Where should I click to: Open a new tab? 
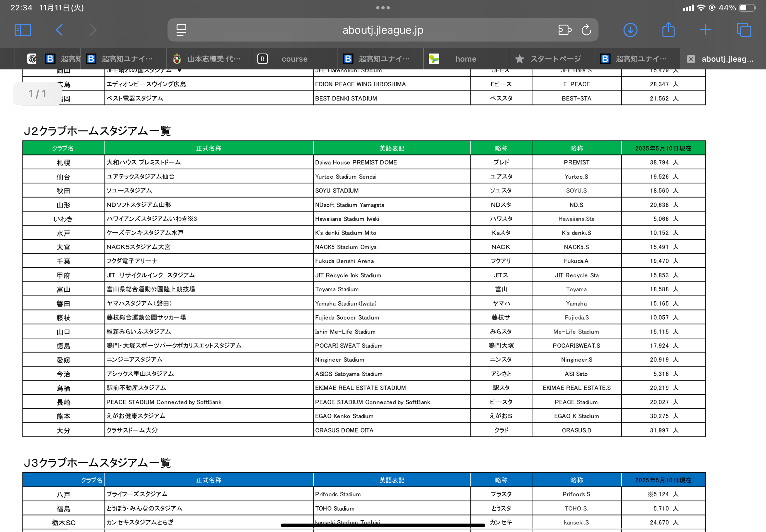(705, 30)
